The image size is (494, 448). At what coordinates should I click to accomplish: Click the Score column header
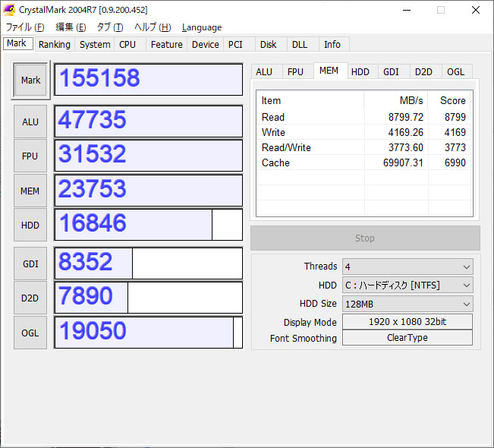(x=450, y=100)
